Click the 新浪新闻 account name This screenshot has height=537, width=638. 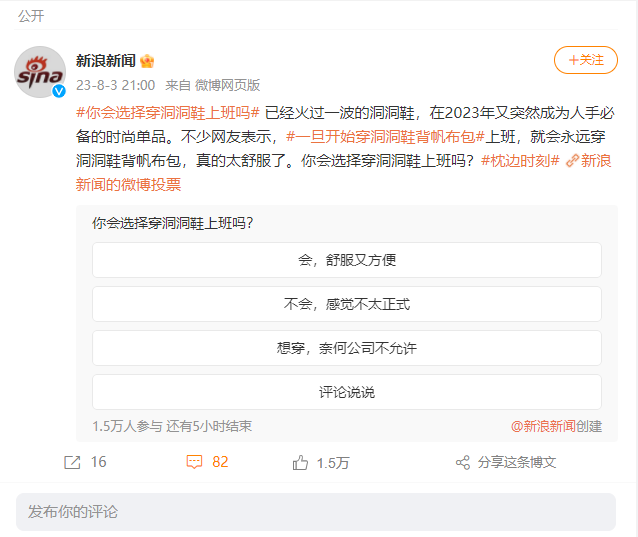[105, 61]
